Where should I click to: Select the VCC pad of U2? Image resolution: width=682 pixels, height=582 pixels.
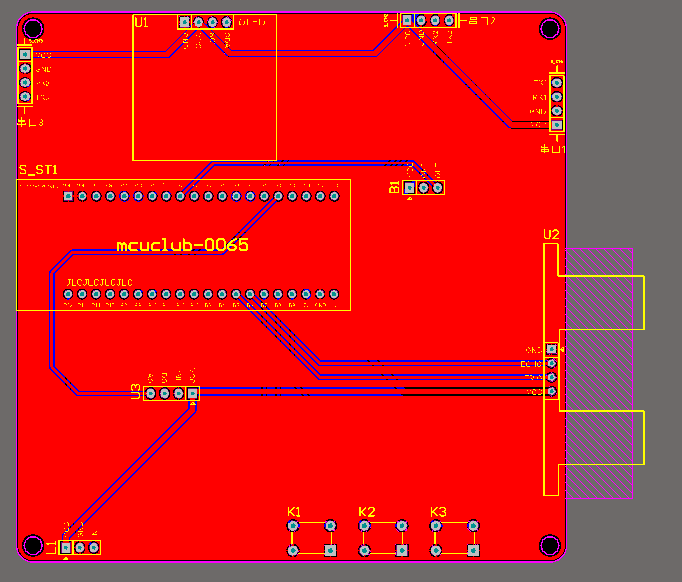click(x=552, y=391)
